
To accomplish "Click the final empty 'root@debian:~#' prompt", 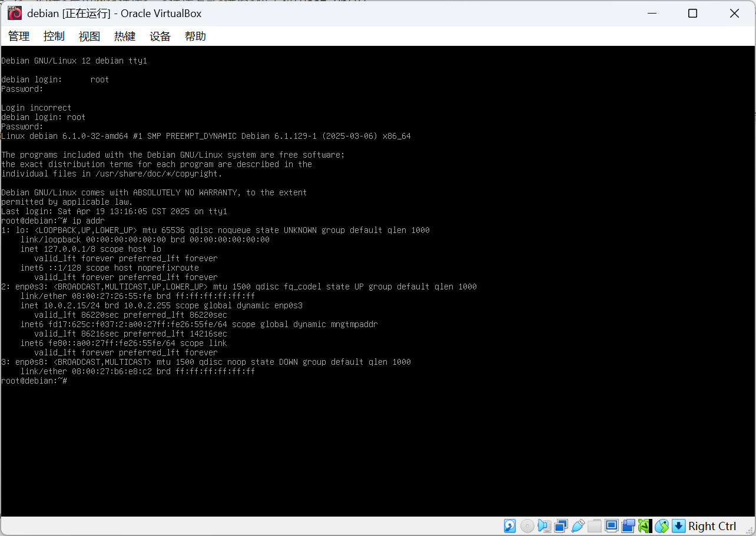I will [x=34, y=381].
